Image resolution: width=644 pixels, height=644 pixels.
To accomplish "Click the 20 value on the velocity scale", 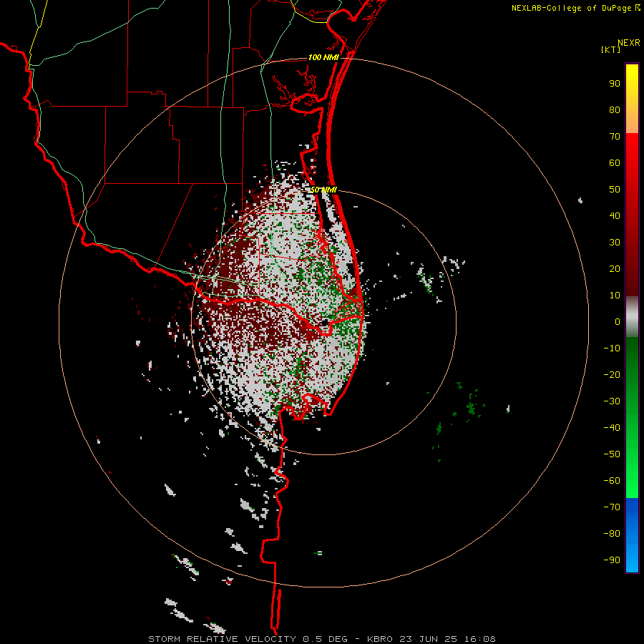I will [615, 269].
